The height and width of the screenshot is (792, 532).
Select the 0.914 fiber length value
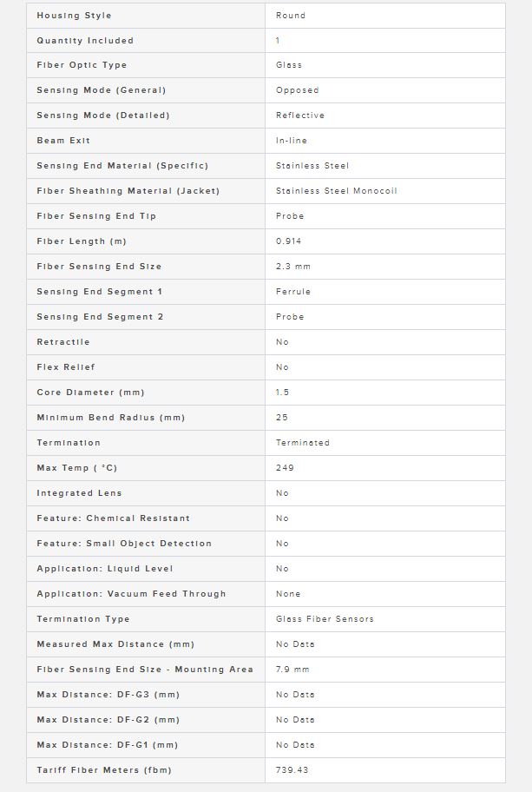288,241
